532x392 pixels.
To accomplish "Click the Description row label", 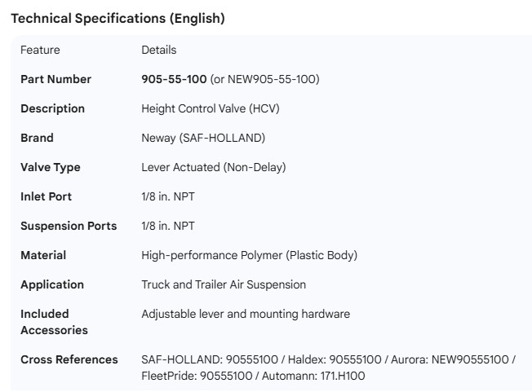I will 52,108.
